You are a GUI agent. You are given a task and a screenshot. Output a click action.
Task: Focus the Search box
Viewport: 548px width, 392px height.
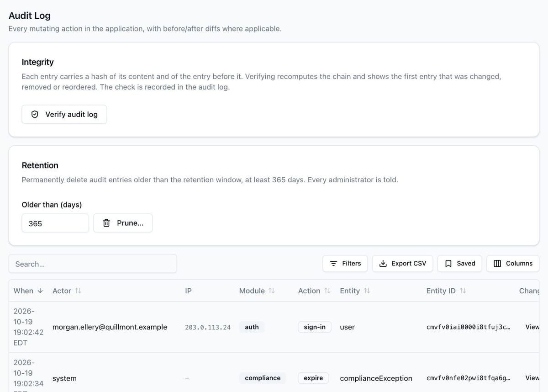coord(93,264)
